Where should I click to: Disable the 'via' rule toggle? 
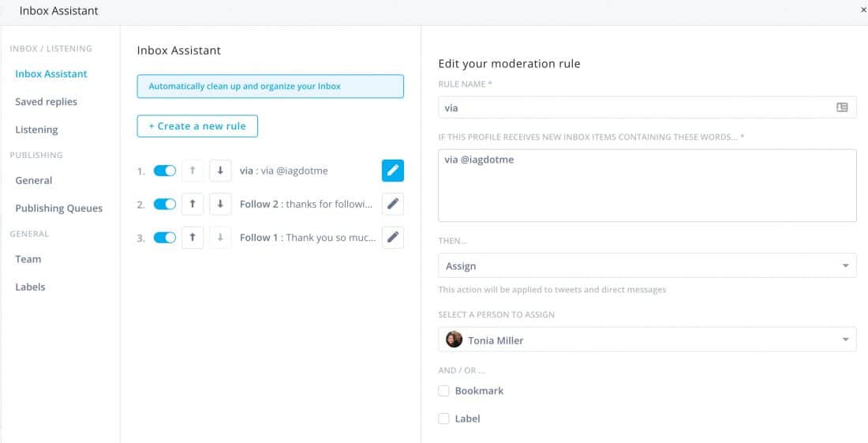[164, 171]
